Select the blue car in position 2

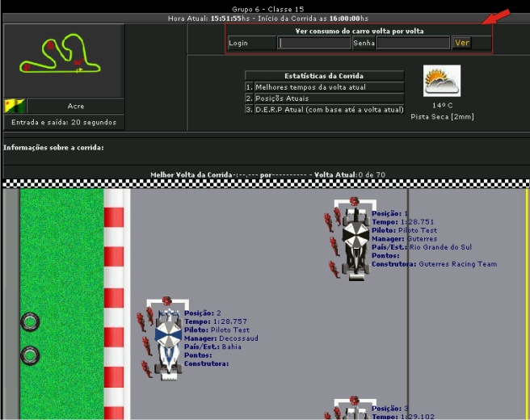[166, 342]
